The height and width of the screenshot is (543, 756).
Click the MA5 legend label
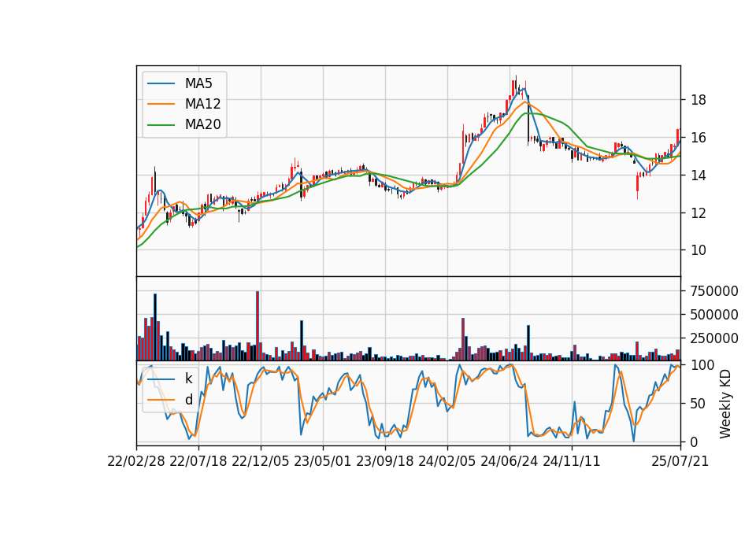(x=198, y=83)
